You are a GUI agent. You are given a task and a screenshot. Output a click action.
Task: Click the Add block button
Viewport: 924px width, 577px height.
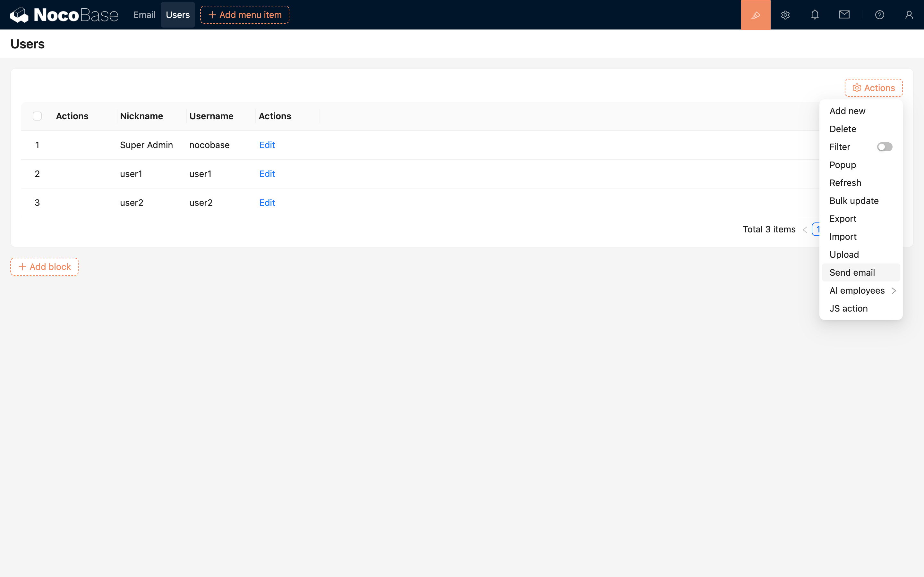click(x=45, y=267)
